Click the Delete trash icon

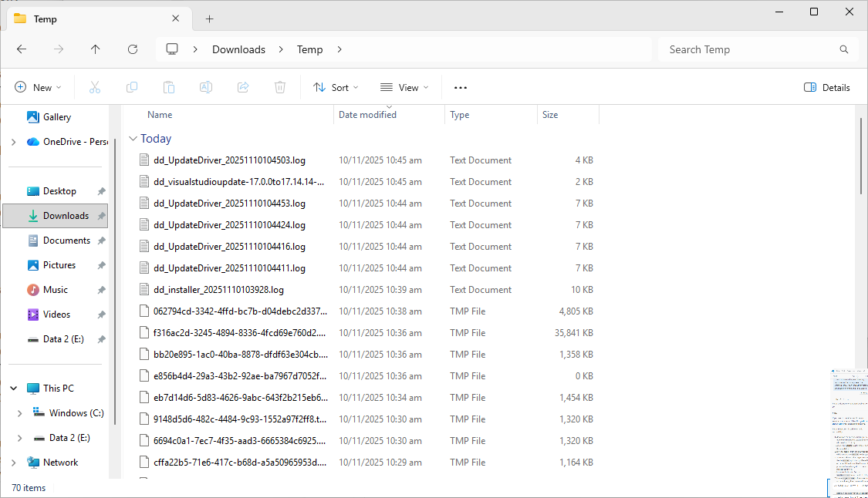[x=280, y=87]
